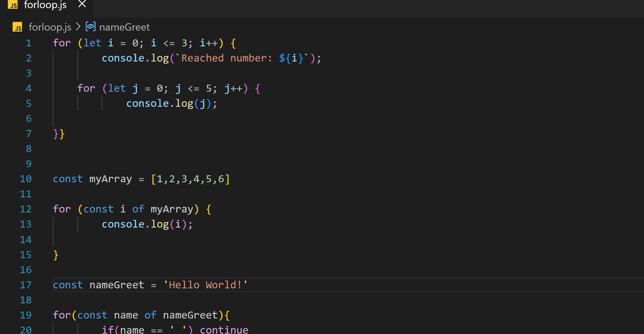Click the continue keyword on line 20

click(x=224, y=330)
